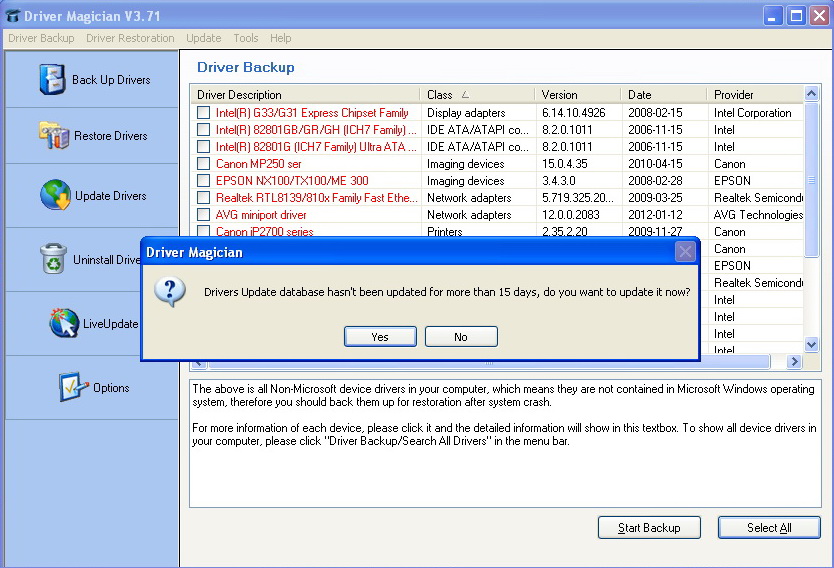
Task: Check the Realtek RTL8139/810x Fast Ethernet box
Action: pos(203,198)
